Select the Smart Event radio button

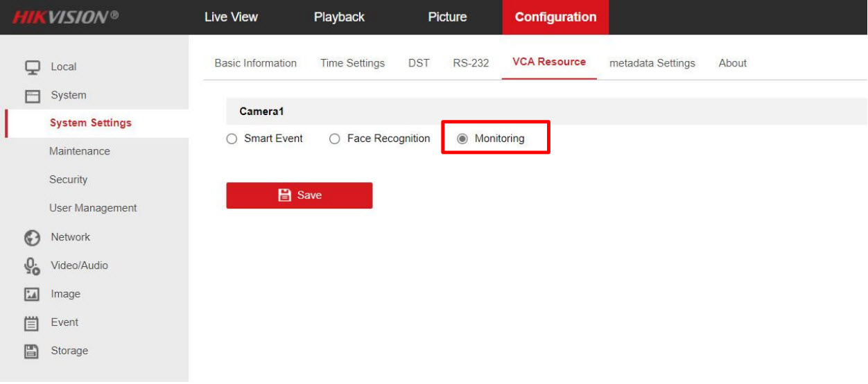(x=232, y=139)
